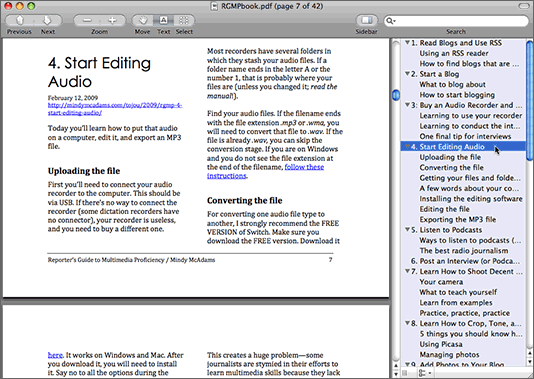
Task: Go to the previous page with Previous arrow
Action: [x=20, y=20]
